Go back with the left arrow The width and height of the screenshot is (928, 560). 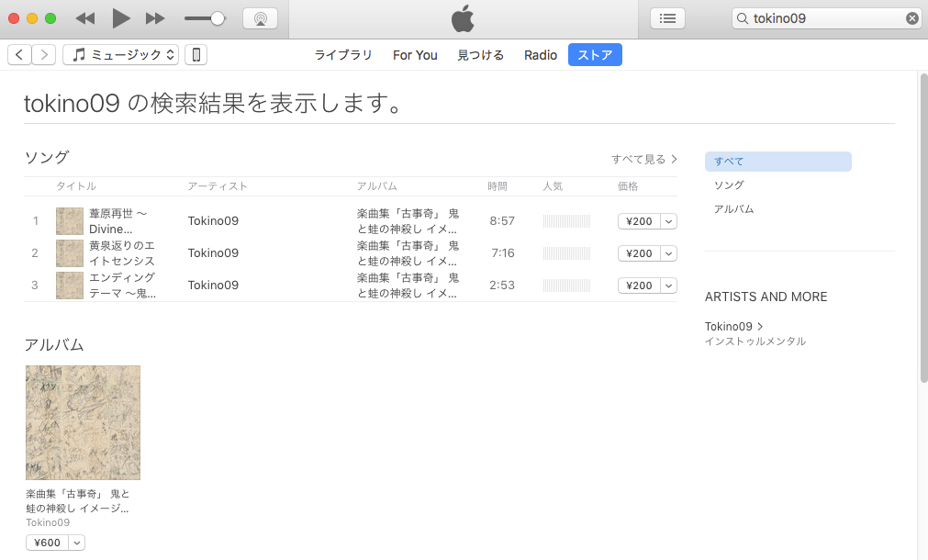tap(19, 55)
